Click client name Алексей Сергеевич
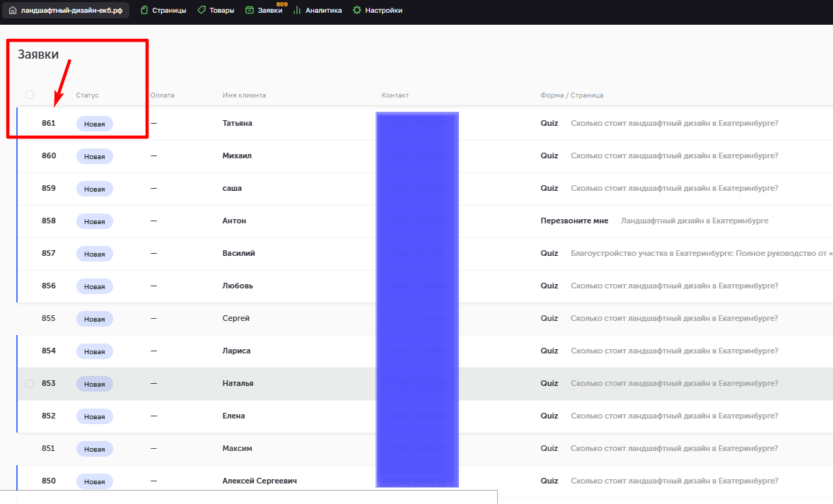The width and height of the screenshot is (833, 504). click(259, 481)
